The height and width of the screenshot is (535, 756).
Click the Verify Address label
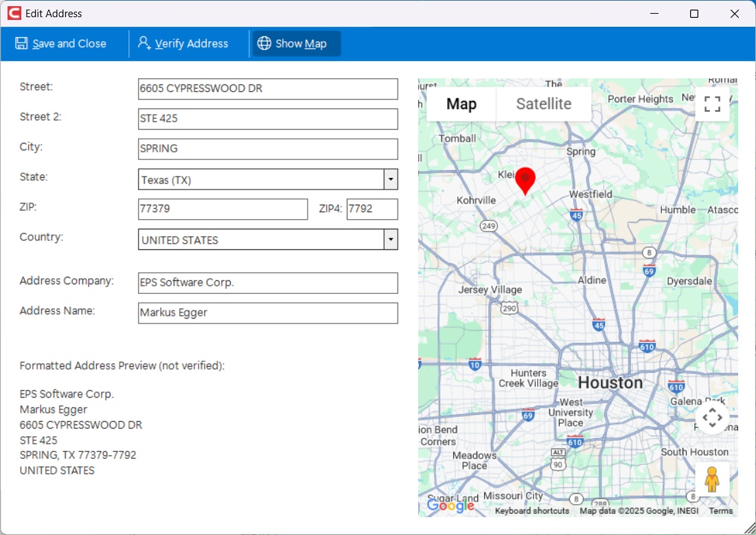192,43
